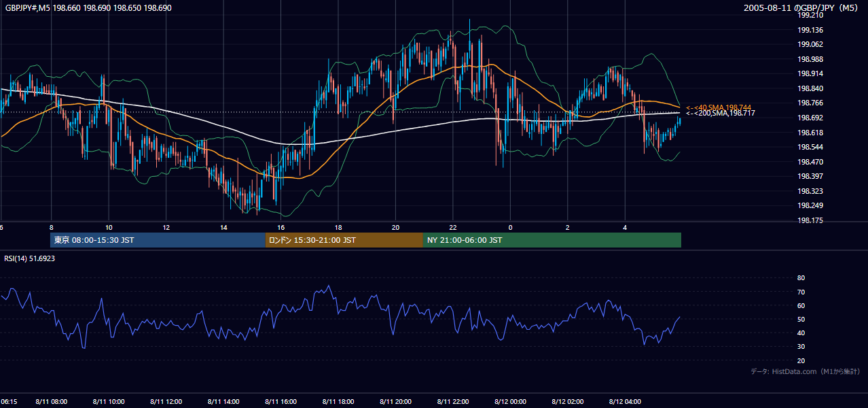Click the RSI(14) 51.6923 indicator label
Image resolution: width=868 pixels, height=408 pixels.
(30, 258)
